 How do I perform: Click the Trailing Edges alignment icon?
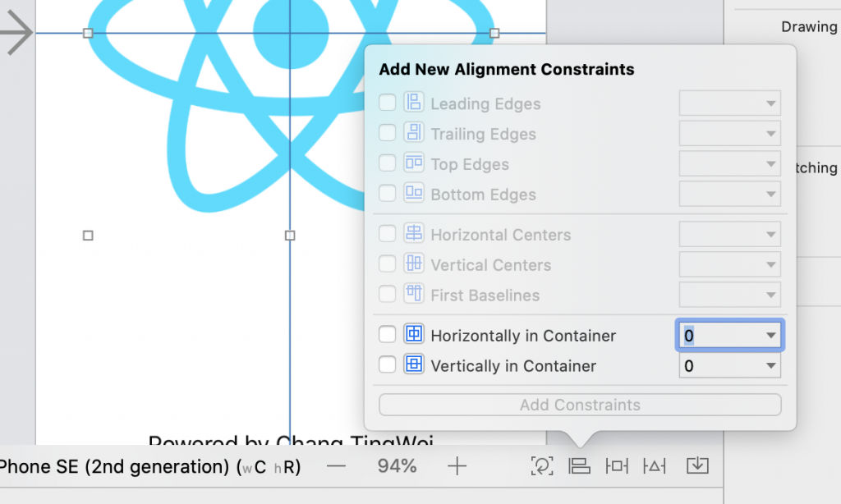(414, 132)
